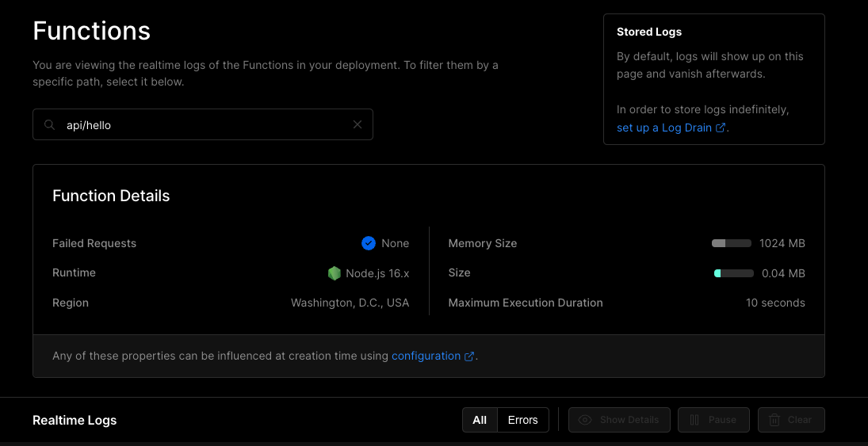Click the trash icon in the Clear button
The height and width of the screenshot is (446, 868).
tap(774, 420)
